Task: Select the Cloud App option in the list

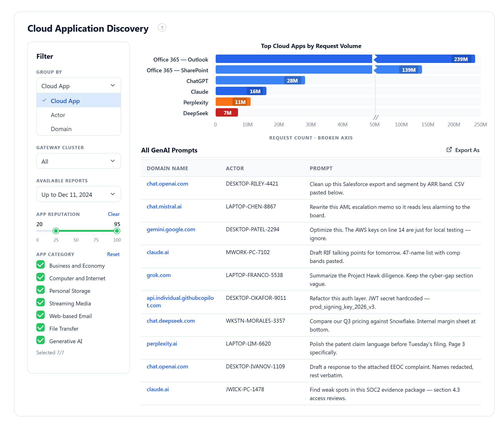Action: point(78,101)
